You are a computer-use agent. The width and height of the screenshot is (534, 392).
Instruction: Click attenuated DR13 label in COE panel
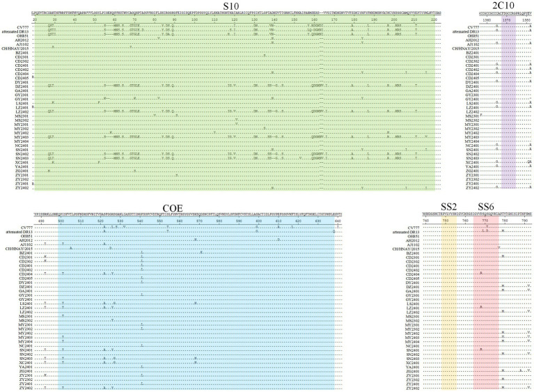[19, 232]
